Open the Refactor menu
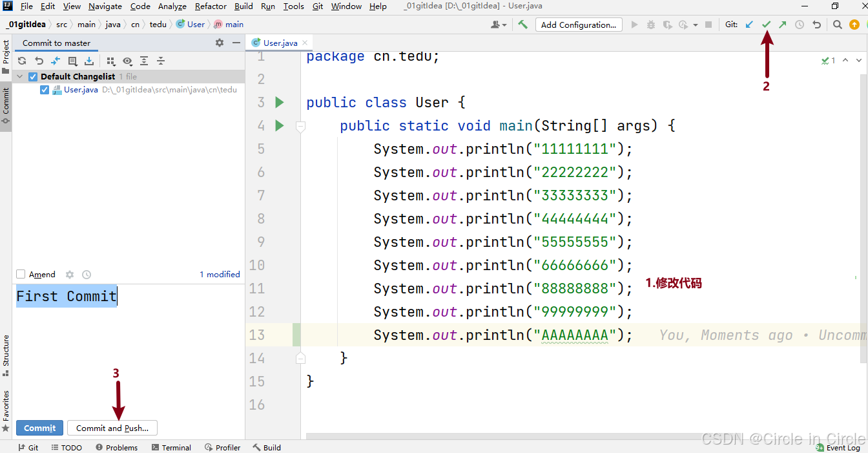This screenshot has height=453, width=868. coord(211,6)
